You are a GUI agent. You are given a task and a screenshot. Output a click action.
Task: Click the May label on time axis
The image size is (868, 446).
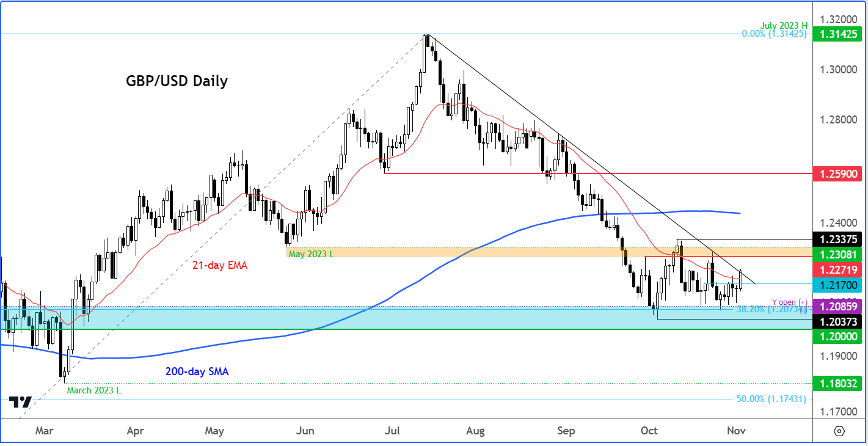(x=214, y=431)
